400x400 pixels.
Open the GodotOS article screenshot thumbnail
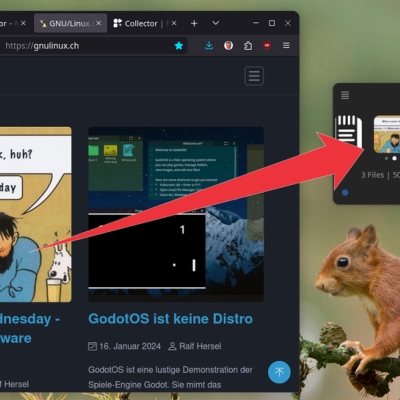pyautogui.click(x=176, y=214)
